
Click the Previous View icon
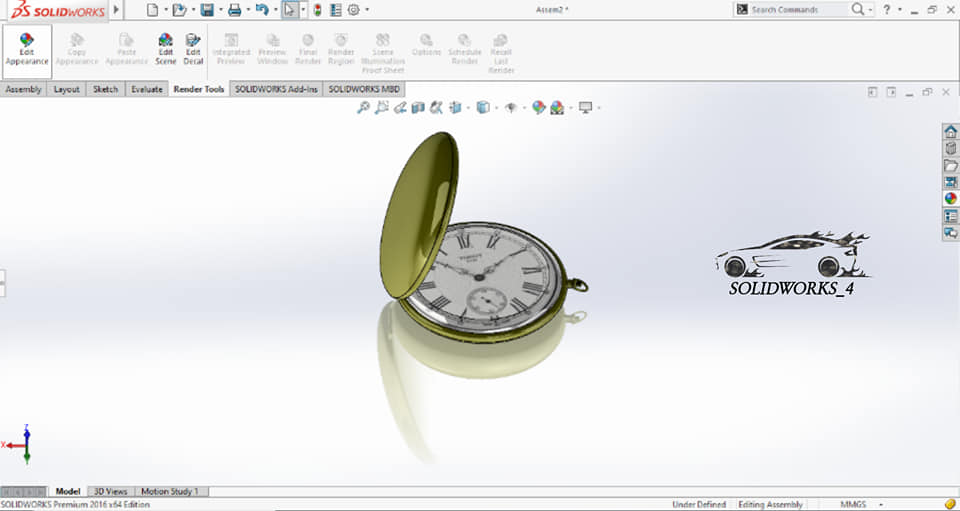(x=400, y=108)
